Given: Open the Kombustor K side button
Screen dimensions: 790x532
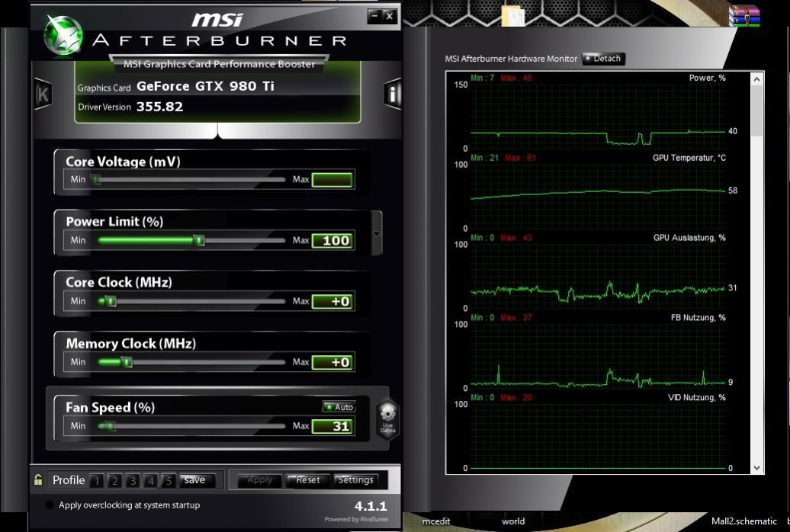Looking at the screenshot, I should click(x=43, y=95).
